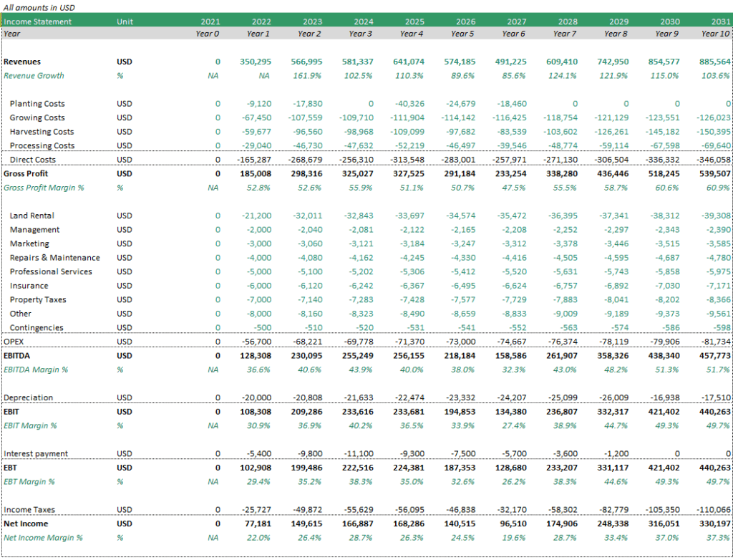Screen dimensions: 733x560
Task: Select the 'Management' row label
Action: coord(34,230)
